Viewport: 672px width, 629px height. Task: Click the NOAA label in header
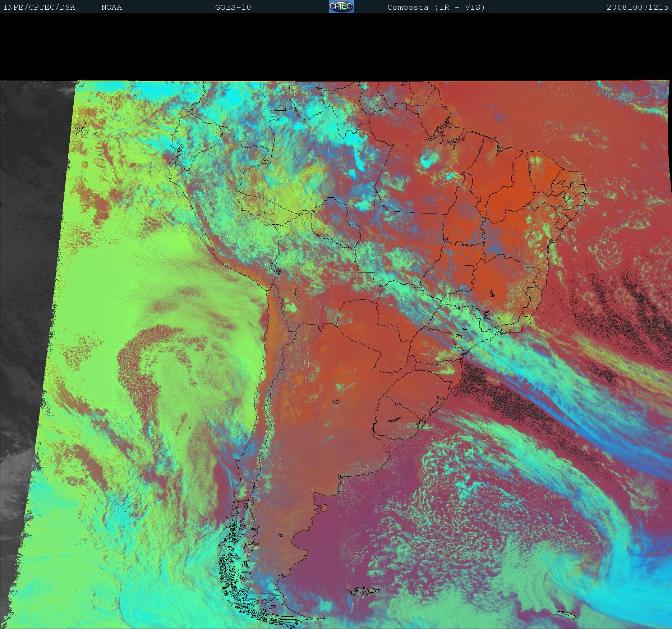[111, 7]
